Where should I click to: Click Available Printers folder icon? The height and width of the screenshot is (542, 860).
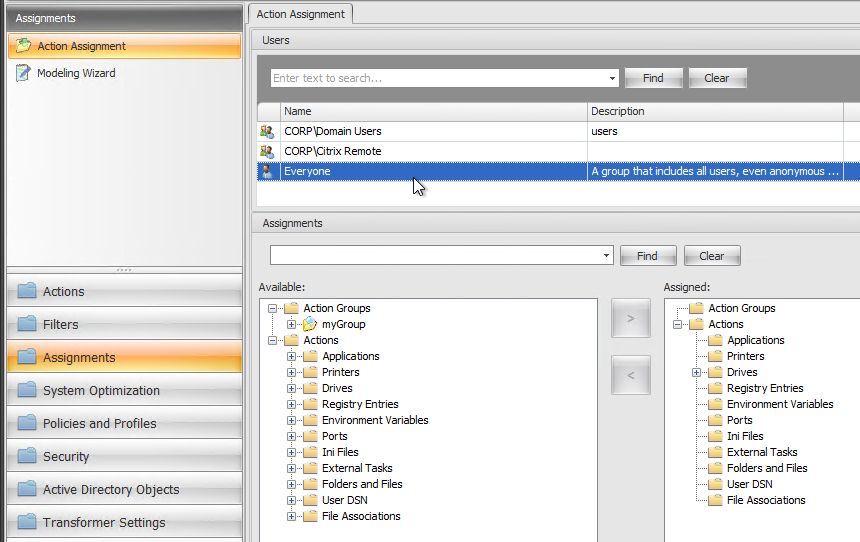click(x=310, y=372)
